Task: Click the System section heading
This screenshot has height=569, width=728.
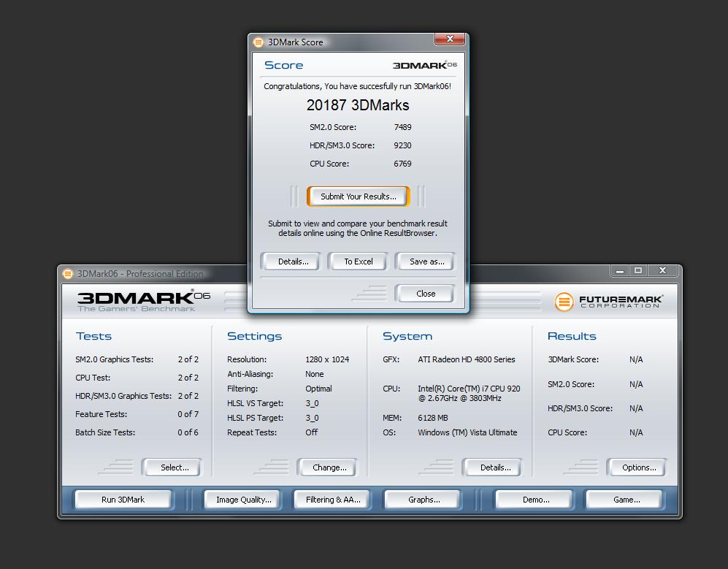Action: (x=407, y=336)
